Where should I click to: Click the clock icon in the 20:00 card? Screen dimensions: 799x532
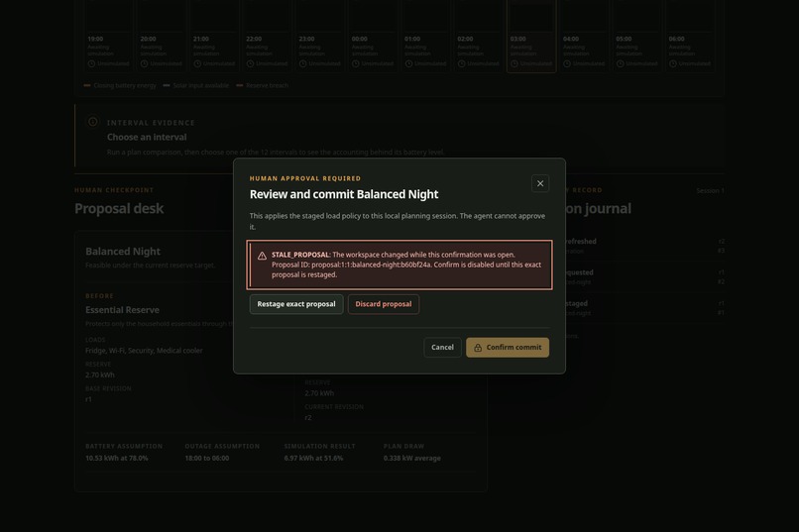pos(144,63)
